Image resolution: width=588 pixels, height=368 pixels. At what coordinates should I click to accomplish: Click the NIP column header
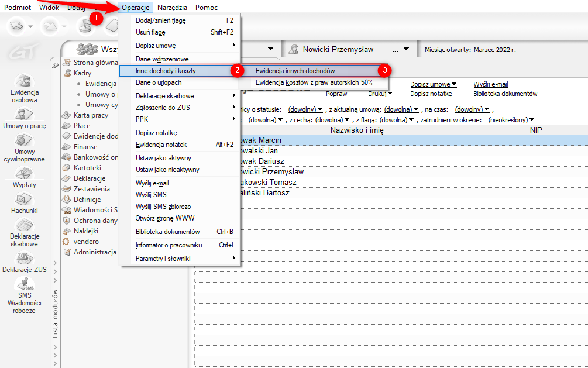(536, 130)
